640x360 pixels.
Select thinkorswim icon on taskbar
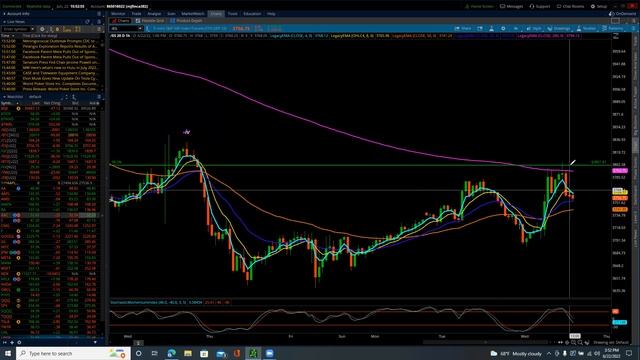coord(253,353)
